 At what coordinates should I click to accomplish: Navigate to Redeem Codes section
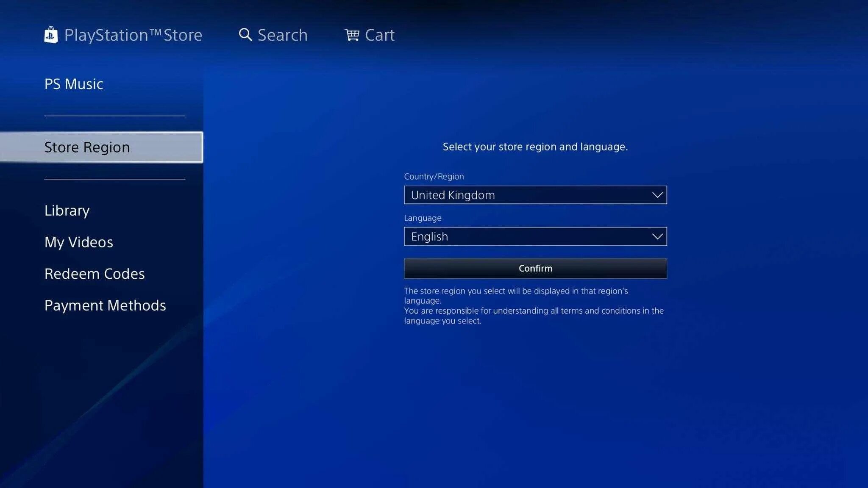[x=94, y=274]
